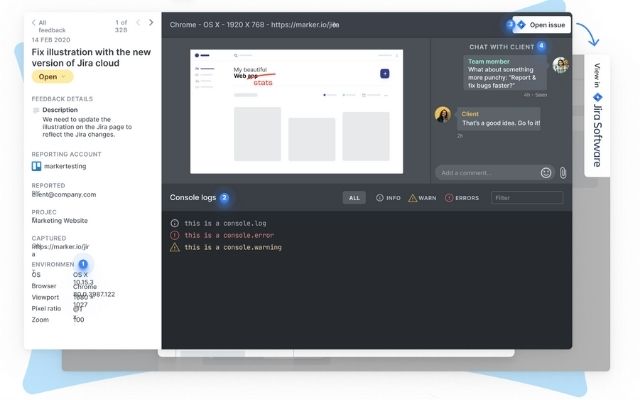The width and height of the screenshot is (640, 400).
Task: Select the 'this is a console.error' line
Action: click(229, 235)
